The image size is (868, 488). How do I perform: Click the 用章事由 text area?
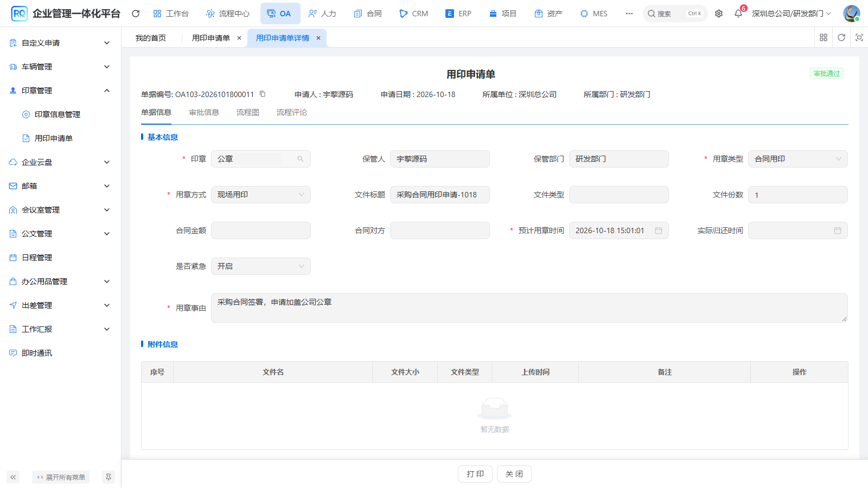(x=529, y=308)
